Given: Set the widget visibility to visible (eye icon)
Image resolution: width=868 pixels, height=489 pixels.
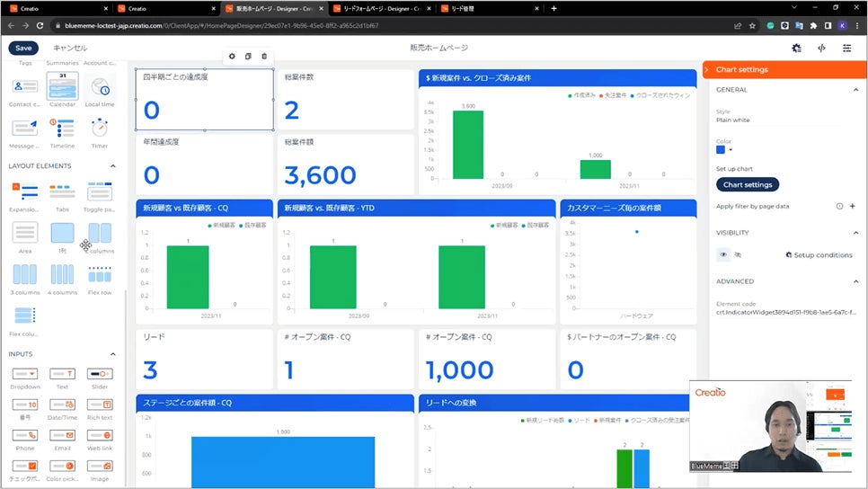Looking at the screenshot, I should (x=723, y=254).
